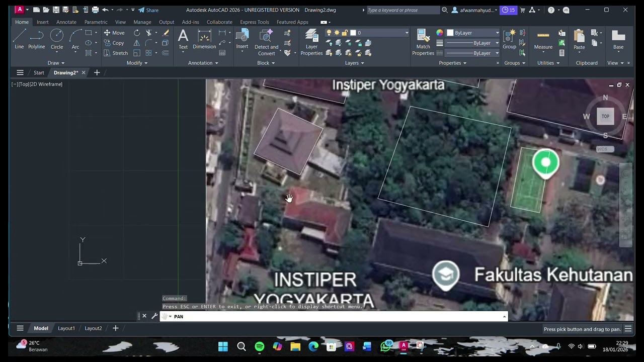This screenshot has width=644, height=362.
Task: Click the Base view tool
Action: [x=618, y=39]
